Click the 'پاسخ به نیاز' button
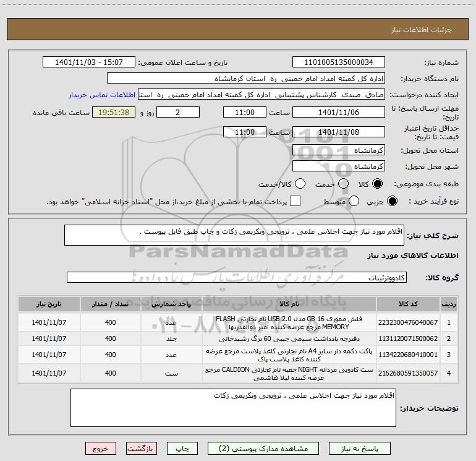 [360, 449]
